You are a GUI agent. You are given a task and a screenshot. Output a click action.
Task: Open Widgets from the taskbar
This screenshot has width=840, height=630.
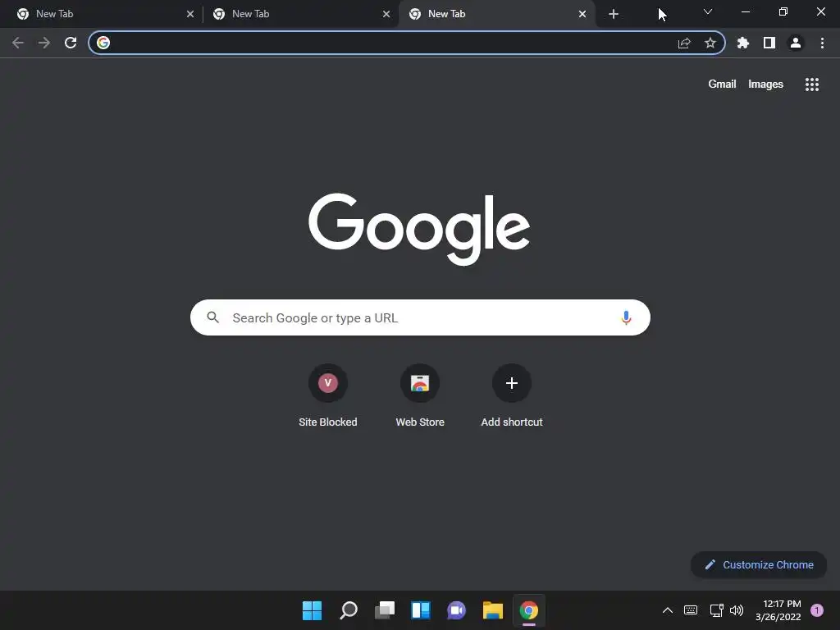point(421,610)
